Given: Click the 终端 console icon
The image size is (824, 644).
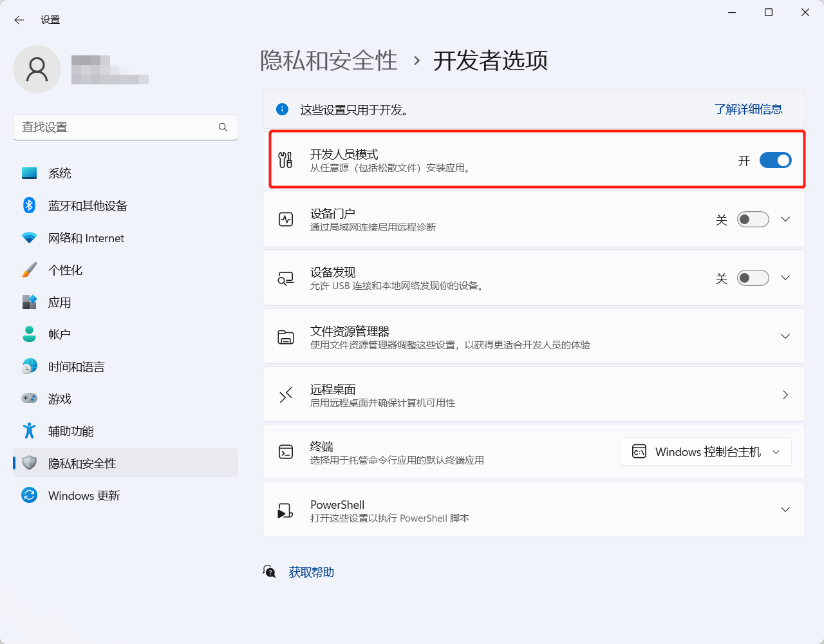Looking at the screenshot, I should tap(286, 452).
